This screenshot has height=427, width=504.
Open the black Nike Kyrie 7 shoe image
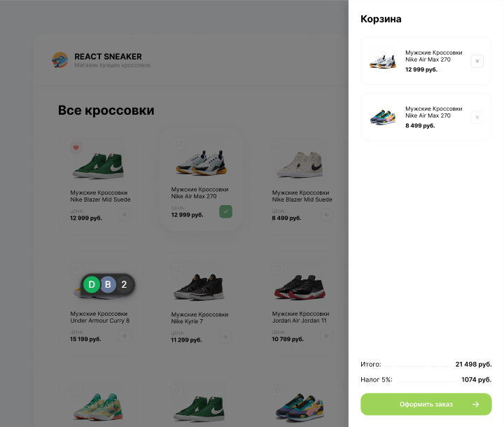199,287
